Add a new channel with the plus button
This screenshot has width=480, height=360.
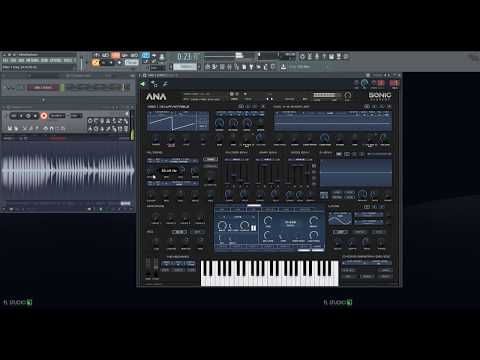pos(43,100)
